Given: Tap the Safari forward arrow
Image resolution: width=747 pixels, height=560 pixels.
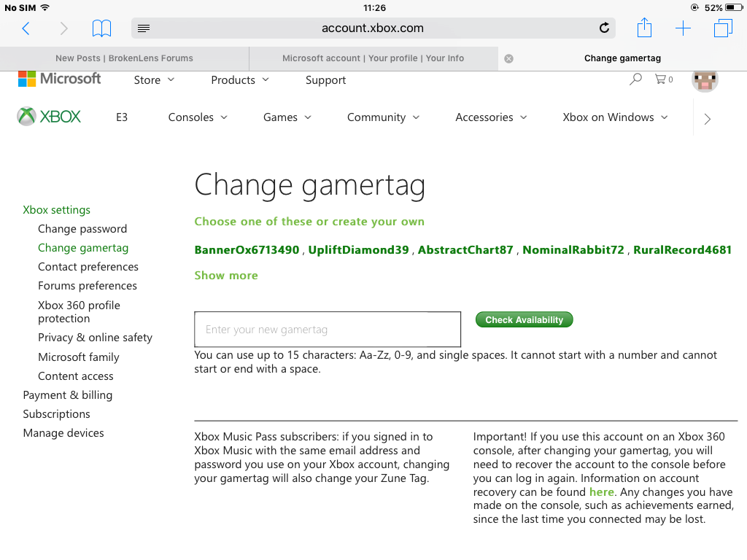Looking at the screenshot, I should tap(63, 28).
